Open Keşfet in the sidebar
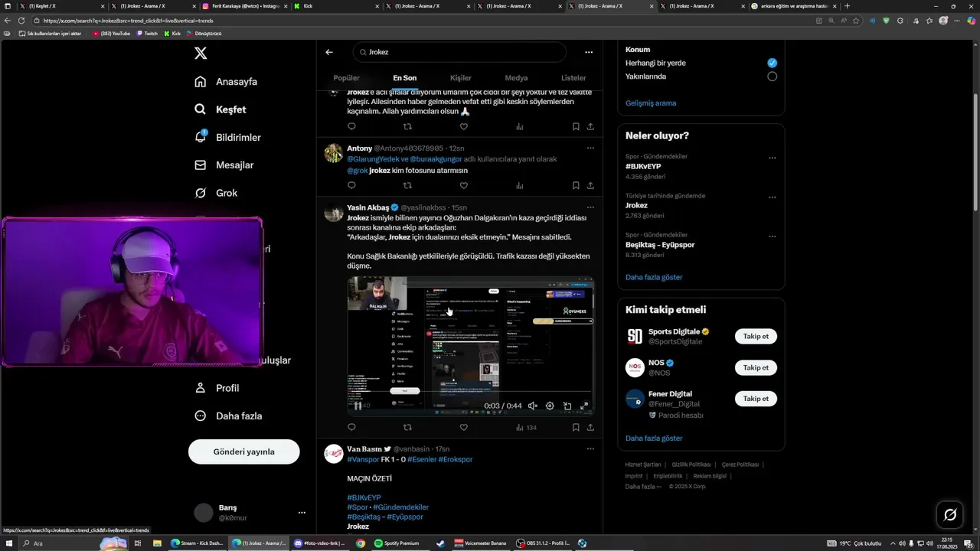Image resolution: width=980 pixels, height=551 pixels. coord(221,109)
